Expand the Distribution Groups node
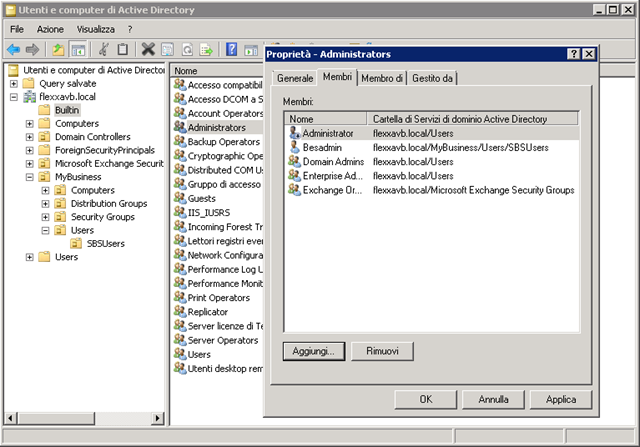The width and height of the screenshot is (640, 447). pyautogui.click(x=45, y=204)
